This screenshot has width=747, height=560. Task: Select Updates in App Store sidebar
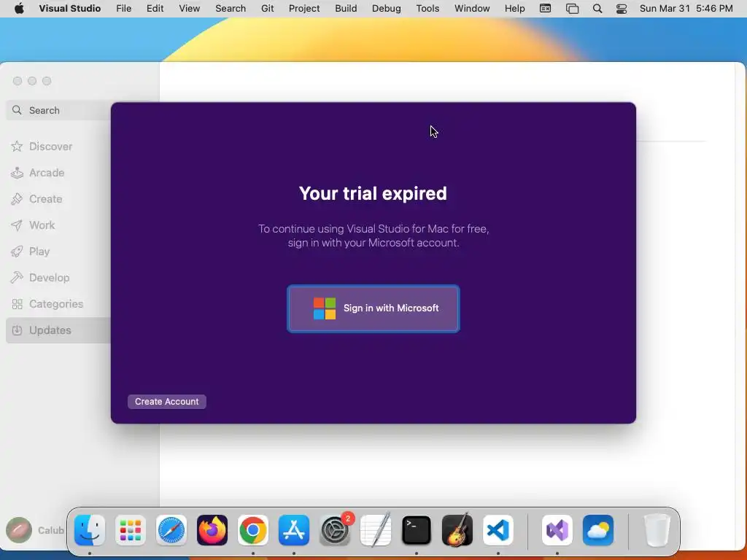point(58,330)
